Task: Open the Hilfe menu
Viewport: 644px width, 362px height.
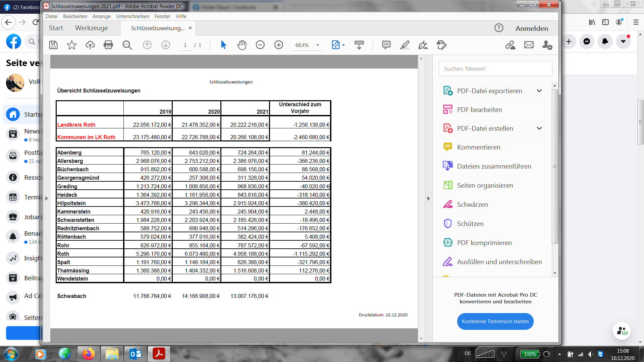Action: (181, 16)
